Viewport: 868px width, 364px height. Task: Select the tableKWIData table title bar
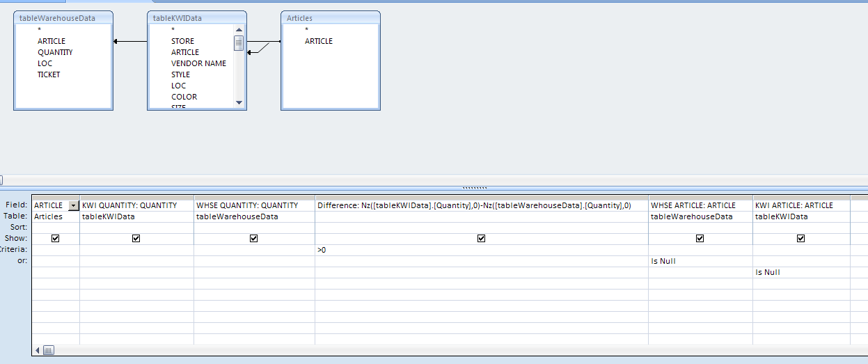197,18
